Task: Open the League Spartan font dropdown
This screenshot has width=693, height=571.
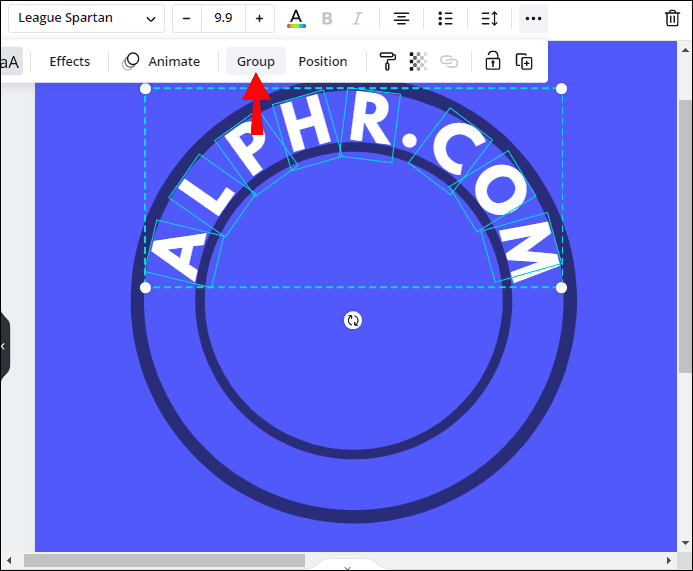Action: 87,19
